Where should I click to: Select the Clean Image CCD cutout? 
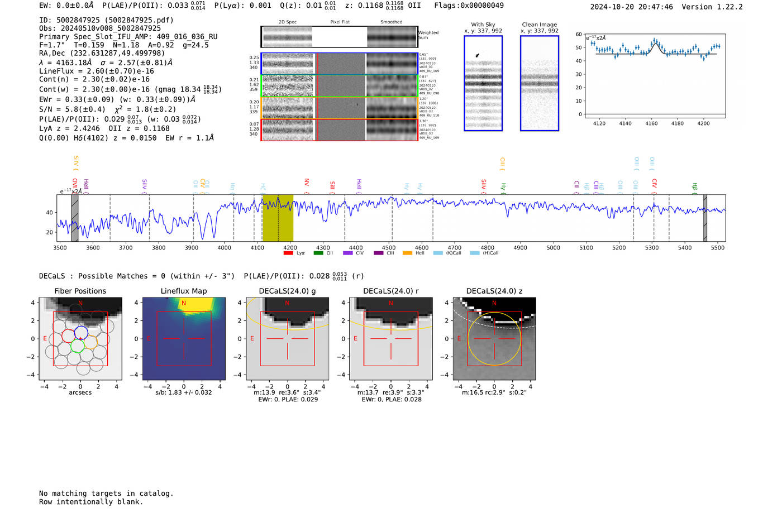540,83
